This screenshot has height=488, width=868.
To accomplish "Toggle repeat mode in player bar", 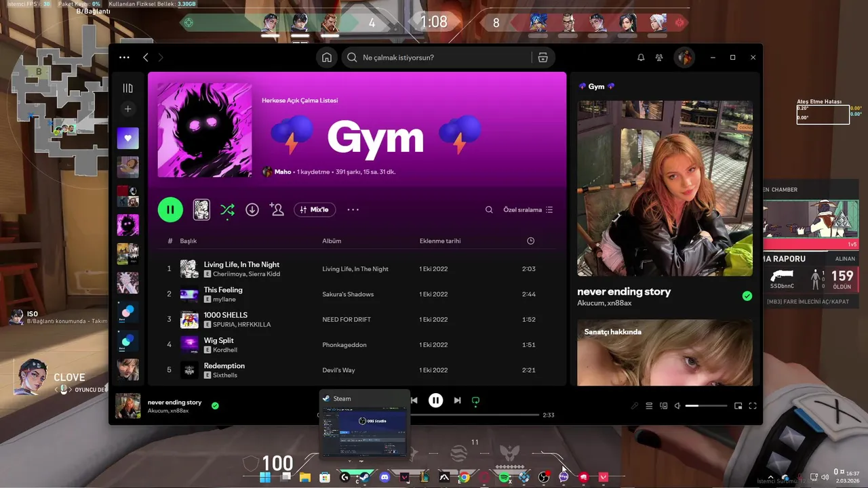I will pos(475,401).
